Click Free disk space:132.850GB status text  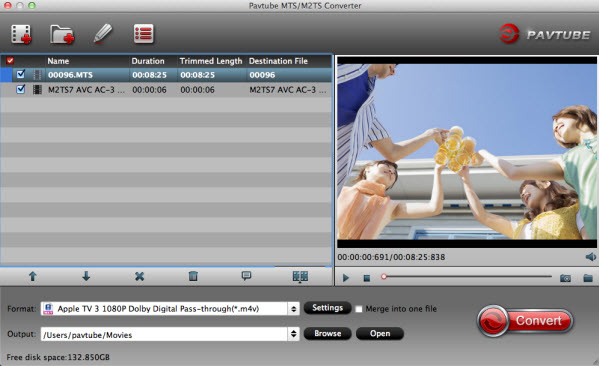point(58,357)
